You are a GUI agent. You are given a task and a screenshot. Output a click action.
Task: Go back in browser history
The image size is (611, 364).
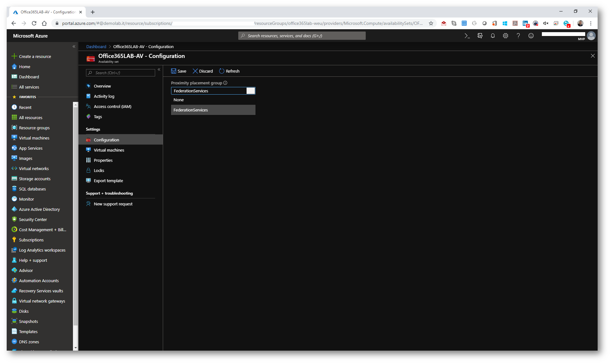14,23
